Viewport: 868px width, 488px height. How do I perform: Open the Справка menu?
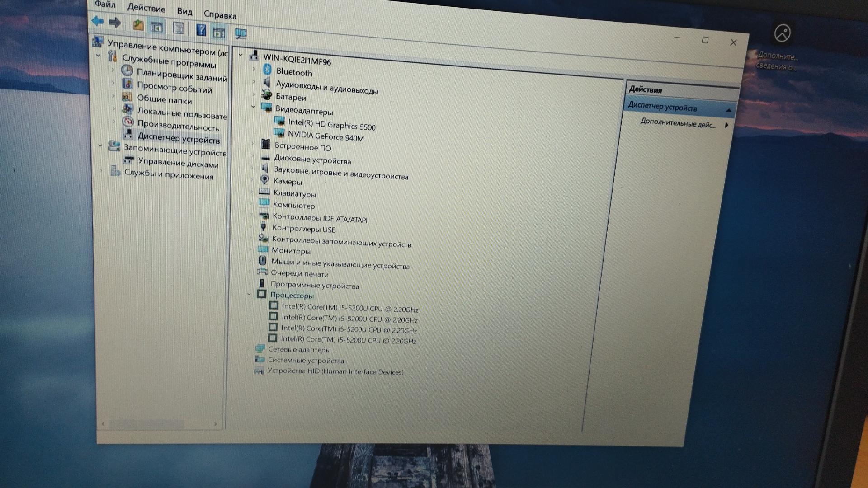[x=220, y=15]
